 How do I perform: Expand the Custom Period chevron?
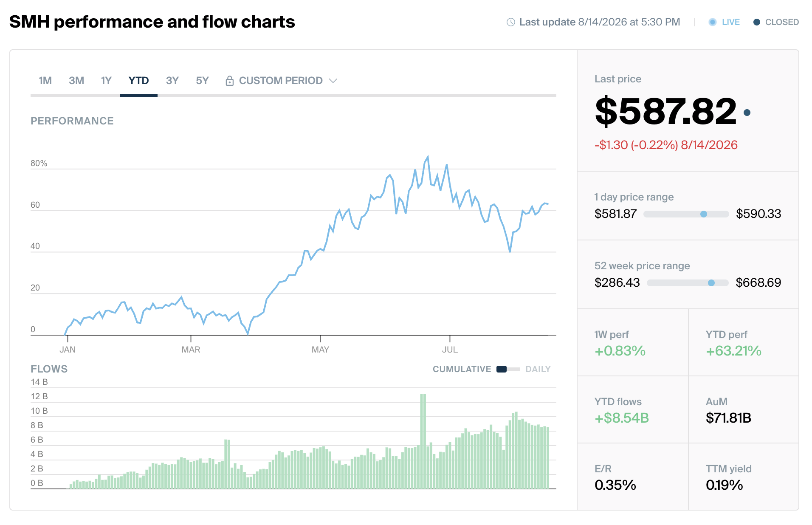tap(333, 81)
